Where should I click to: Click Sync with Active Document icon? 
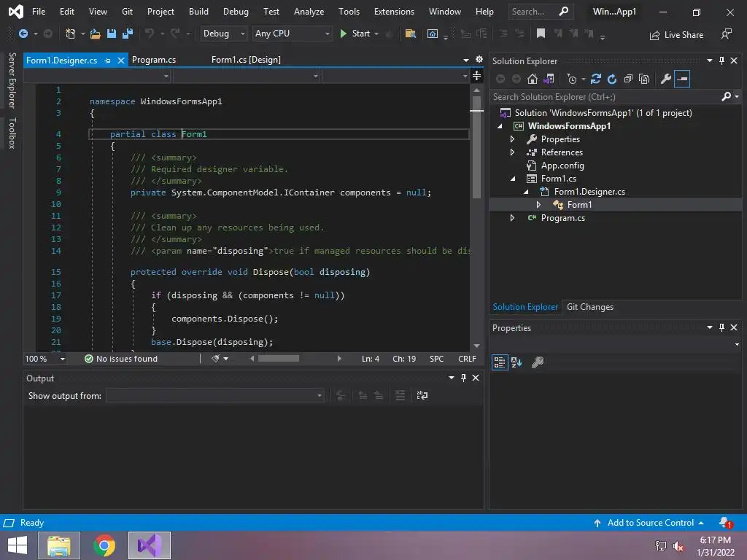[596, 79]
